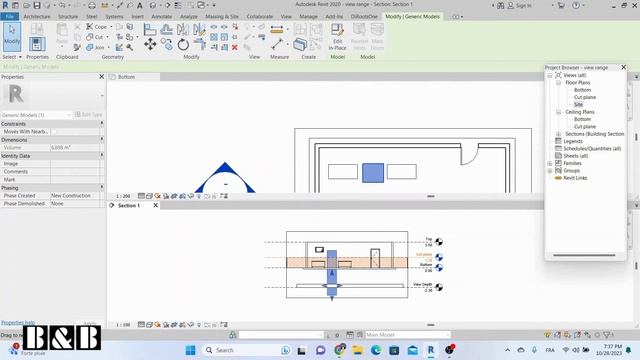Click the Edit Type button
Image resolution: width=640 pixels, height=360 pixels.
click(89, 115)
